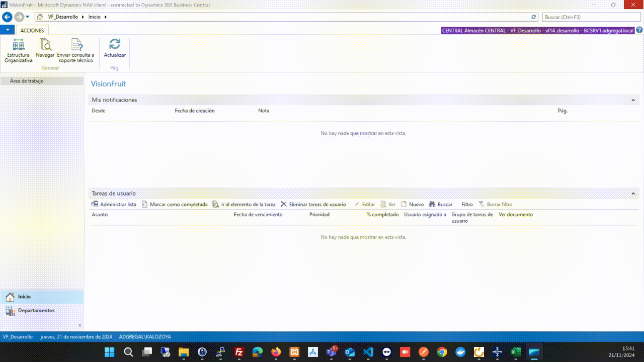Click the Filtro button in tasks
Viewport: 644px width, 362px height.
(x=467, y=205)
